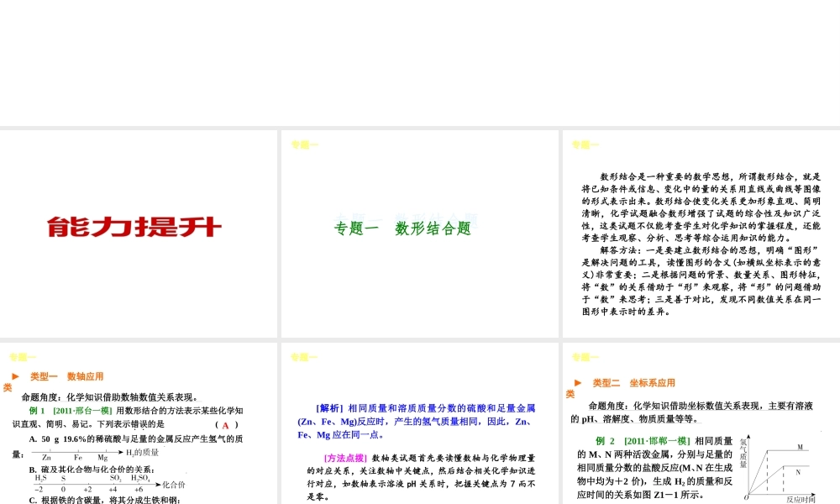Image resolution: width=840 pixels, height=504 pixels.
Task: Click the 氢气质量 vertical axis label
Action: [x=743, y=453]
